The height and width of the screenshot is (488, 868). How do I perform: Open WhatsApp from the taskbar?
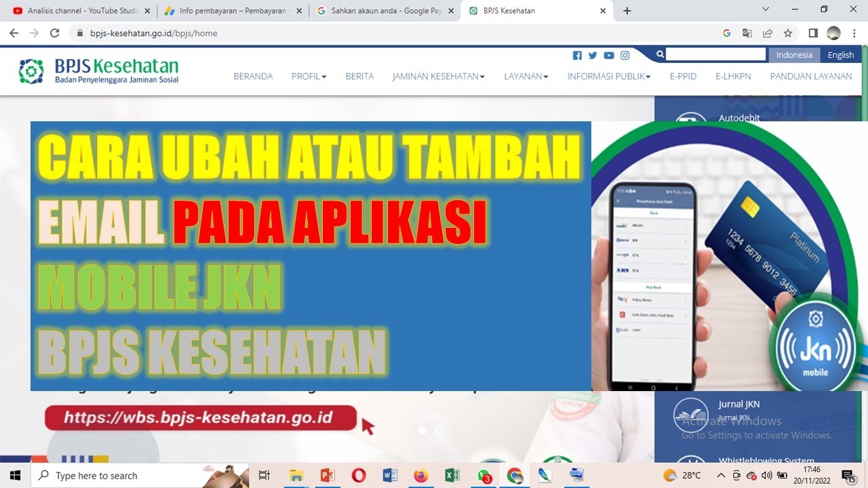tap(484, 475)
